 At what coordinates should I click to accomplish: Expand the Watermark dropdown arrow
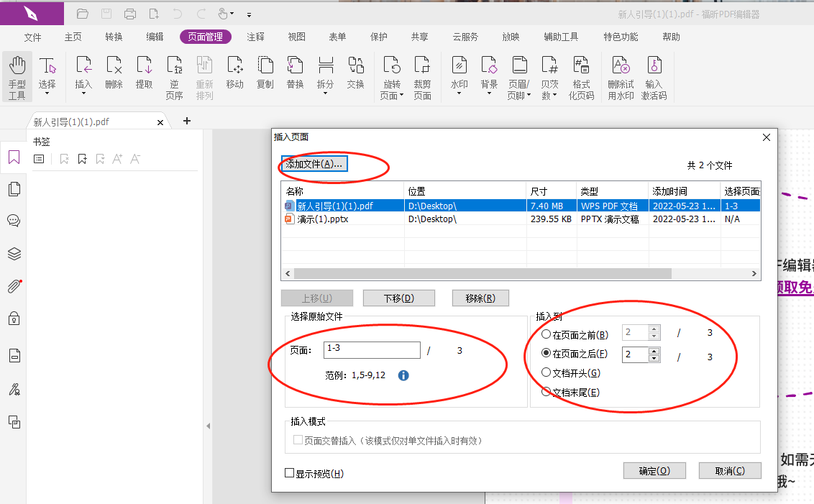(459, 94)
